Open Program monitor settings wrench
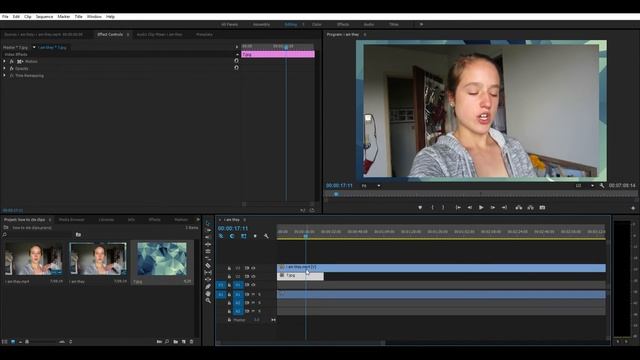The height and width of the screenshot is (360, 640). (x=602, y=186)
